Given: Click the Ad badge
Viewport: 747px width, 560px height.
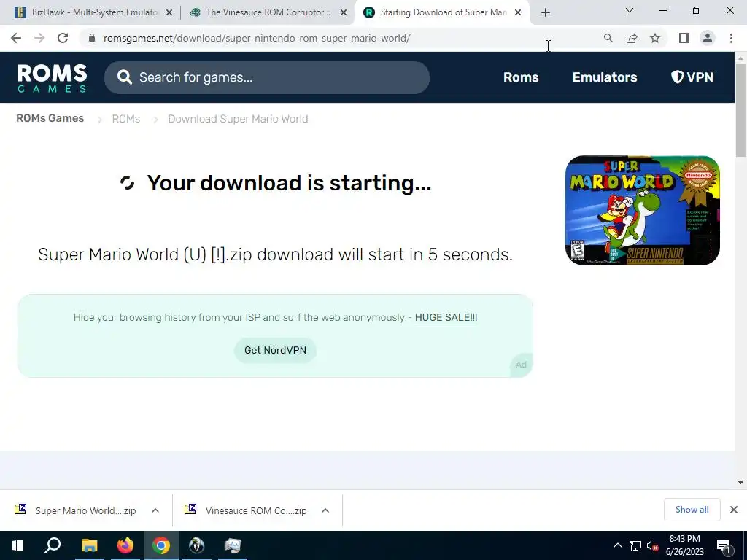Looking at the screenshot, I should tap(521, 365).
